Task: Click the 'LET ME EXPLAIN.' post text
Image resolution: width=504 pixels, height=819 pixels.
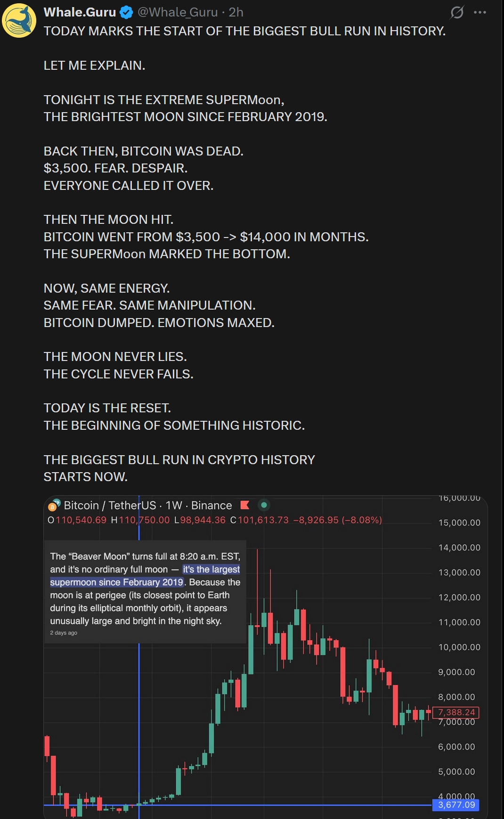Action: [94, 66]
